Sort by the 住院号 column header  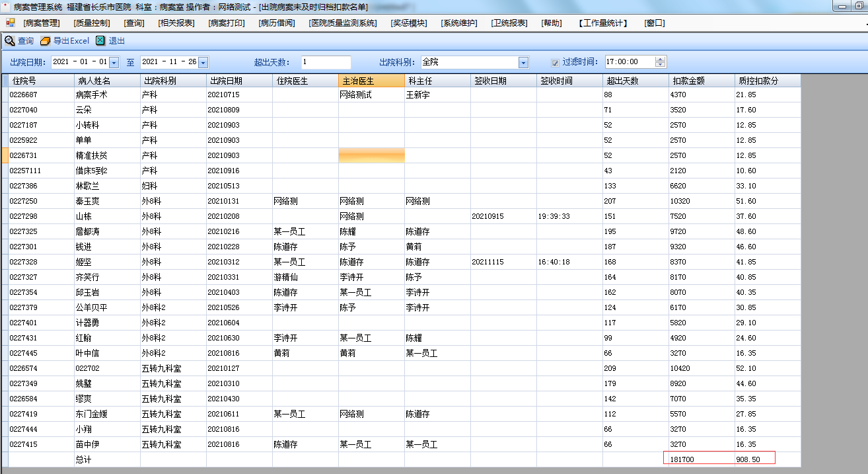41,81
